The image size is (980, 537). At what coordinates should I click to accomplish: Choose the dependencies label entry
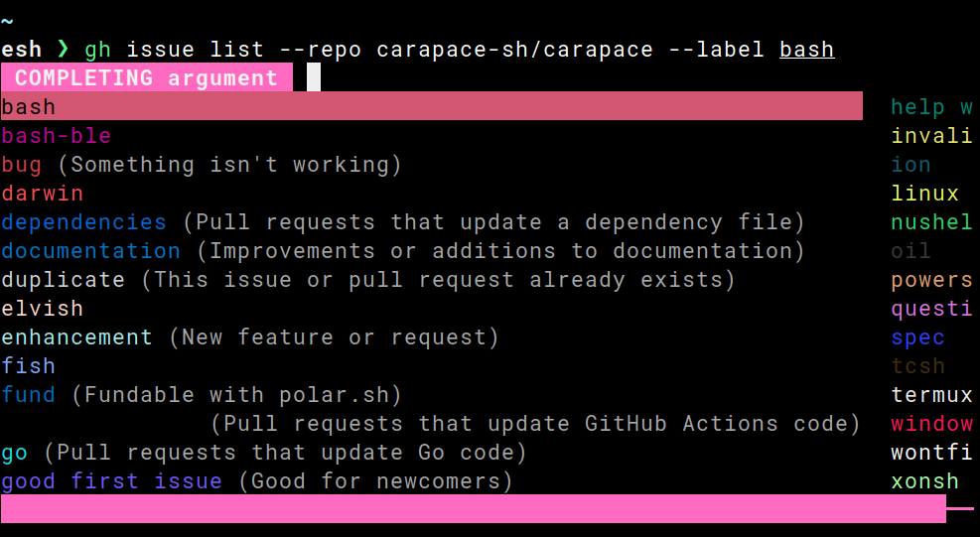[83, 221]
